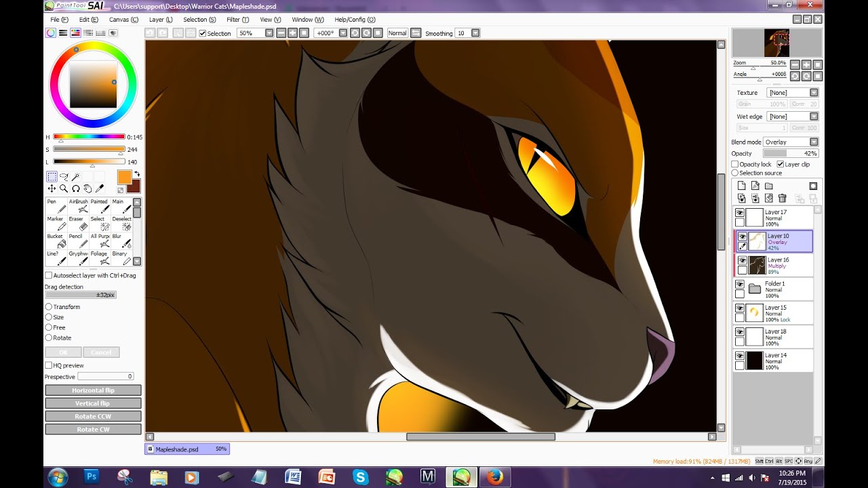Image resolution: width=868 pixels, height=488 pixels.
Task: Flip the canvas view horizontally in toolbar
Action: click(416, 33)
